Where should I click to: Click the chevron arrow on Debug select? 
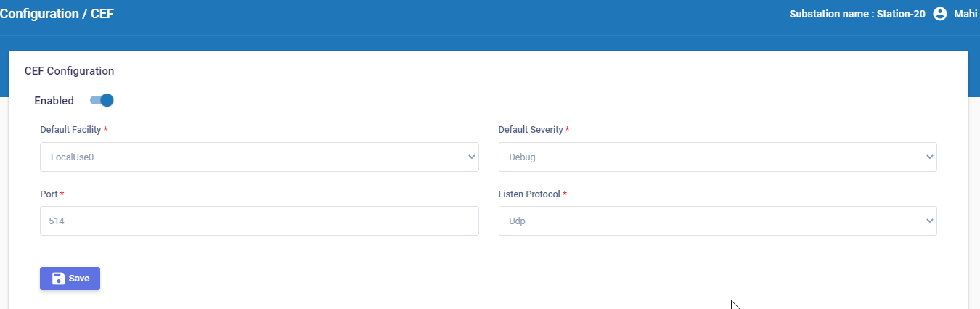(x=929, y=157)
